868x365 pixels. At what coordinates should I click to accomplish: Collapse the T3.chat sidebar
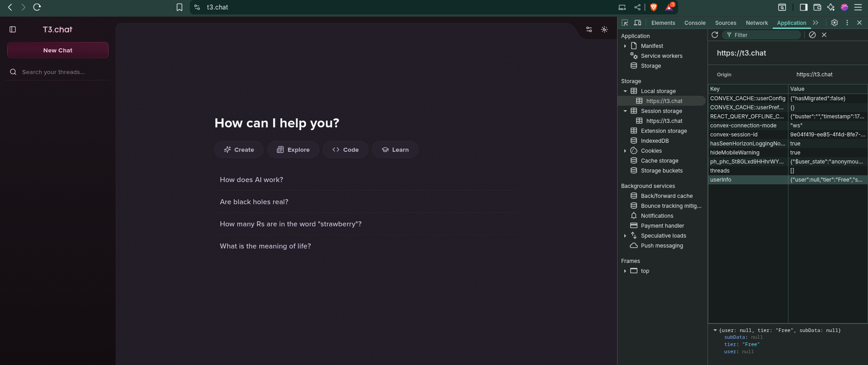[13, 29]
